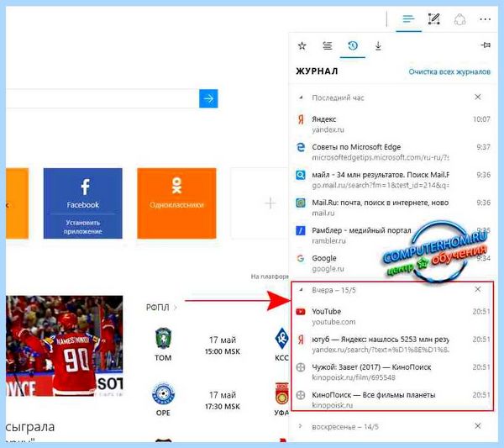
Task: Click the Edge favicon beside Советы entry
Action: [x=301, y=147]
